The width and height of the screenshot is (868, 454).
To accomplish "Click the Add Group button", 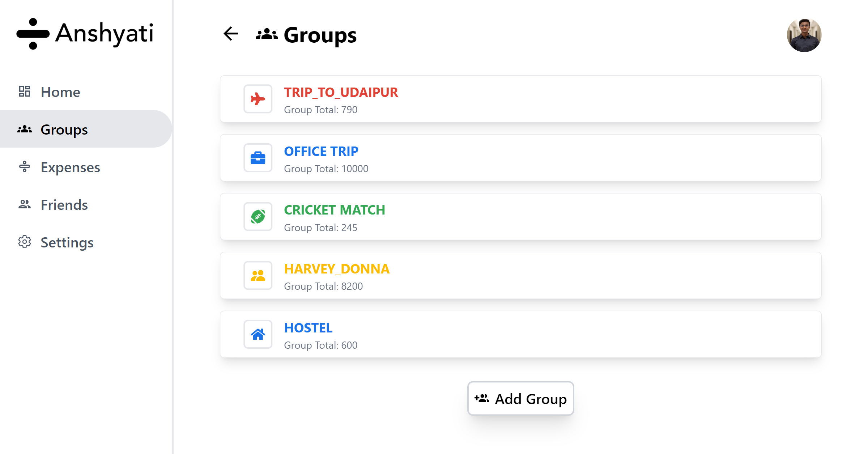I will tap(520, 398).
